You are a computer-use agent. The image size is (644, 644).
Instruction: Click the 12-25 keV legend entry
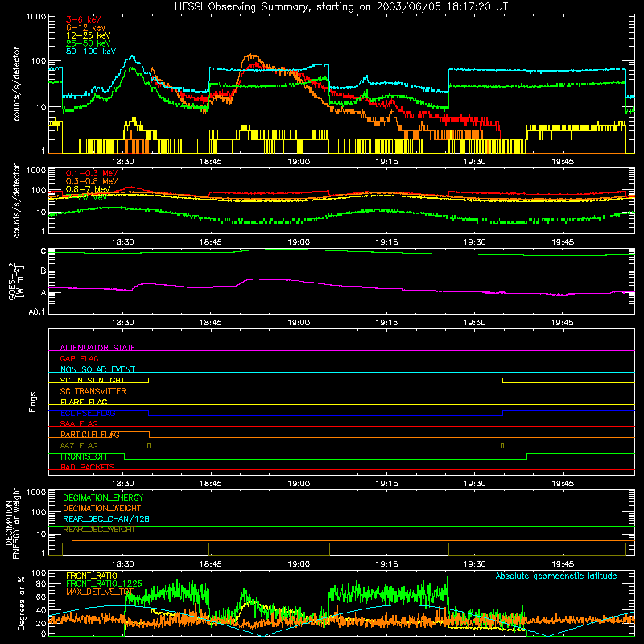88,35
